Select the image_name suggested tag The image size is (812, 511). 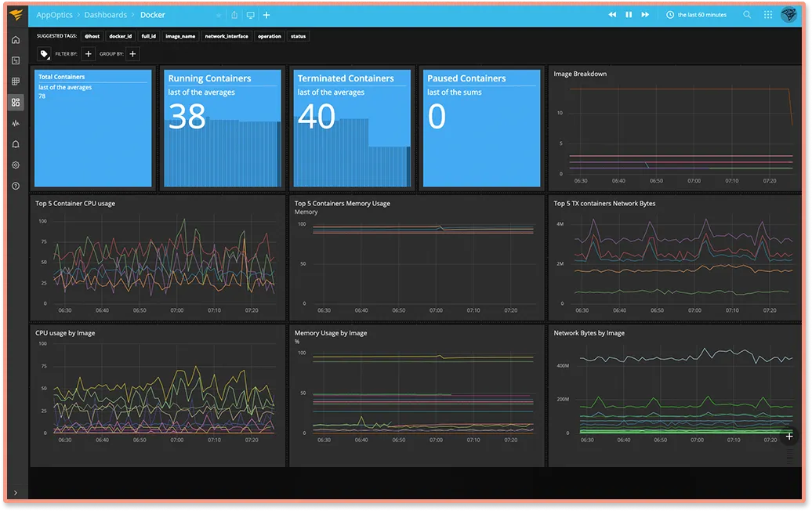[180, 36]
